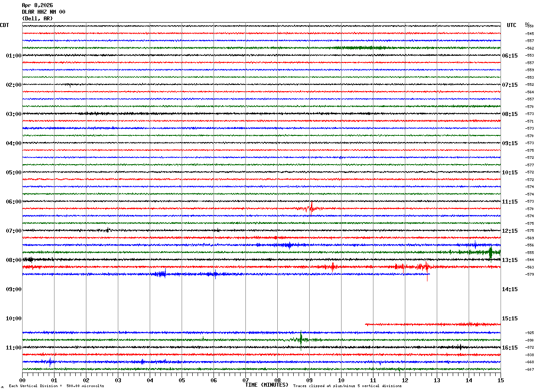Click the UTC timezone label
536x392 pixels.
click(x=512, y=25)
